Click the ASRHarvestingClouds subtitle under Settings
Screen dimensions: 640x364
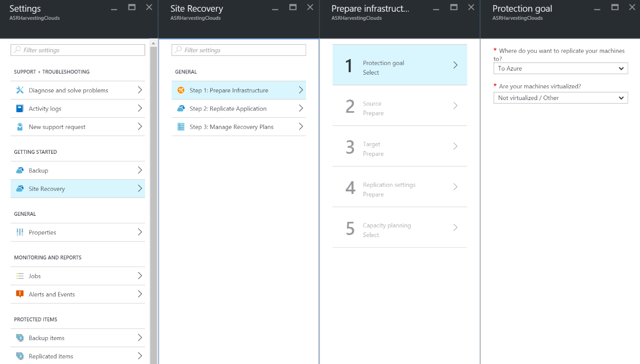(35, 18)
